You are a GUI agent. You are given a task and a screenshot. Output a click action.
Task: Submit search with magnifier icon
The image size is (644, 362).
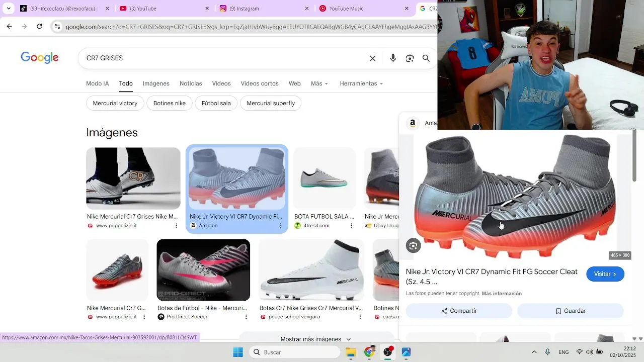click(x=426, y=58)
